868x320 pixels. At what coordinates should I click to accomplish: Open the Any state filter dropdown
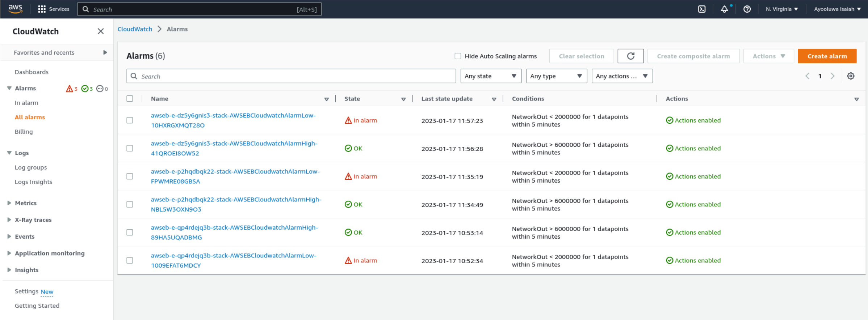click(491, 76)
